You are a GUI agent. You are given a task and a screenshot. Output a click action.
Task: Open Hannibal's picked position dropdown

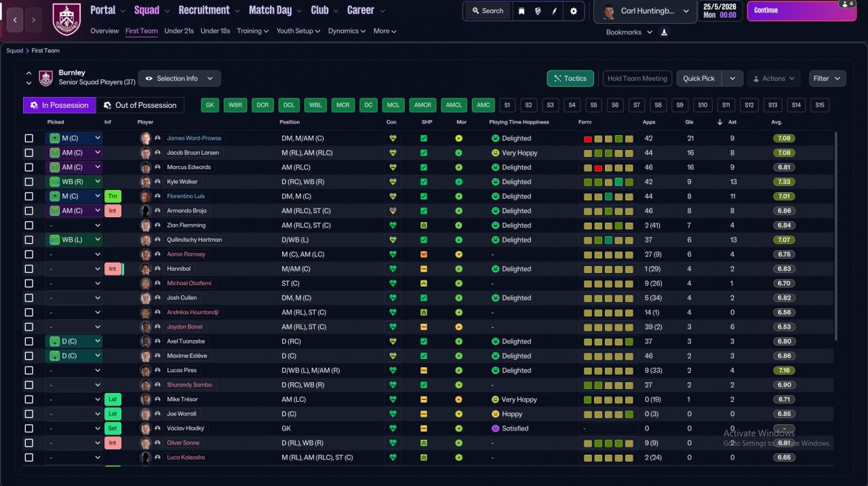(x=74, y=269)
